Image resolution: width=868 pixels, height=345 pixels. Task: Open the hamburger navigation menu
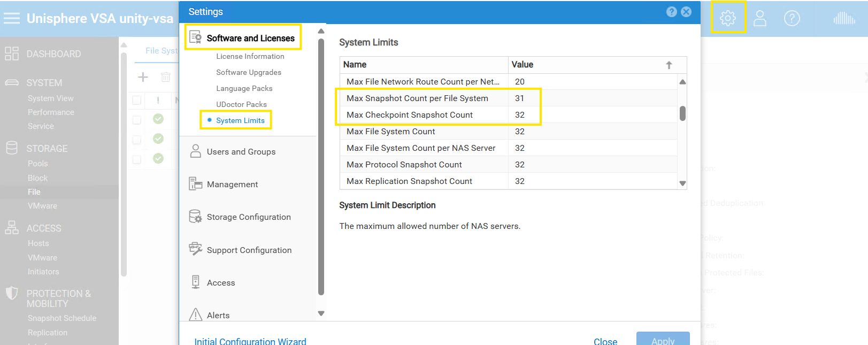[12, 18]
